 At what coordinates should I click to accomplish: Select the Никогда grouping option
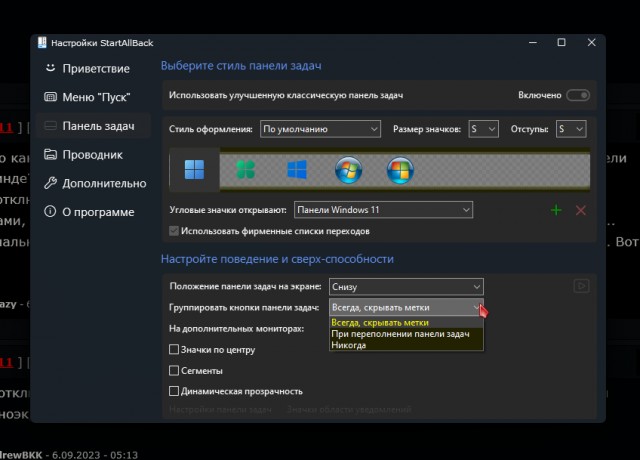click(x=406, y=345)
